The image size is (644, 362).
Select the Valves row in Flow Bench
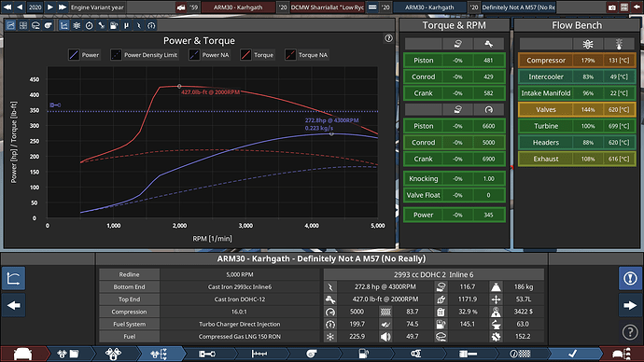pyautogui.click(x=577, y=109)
